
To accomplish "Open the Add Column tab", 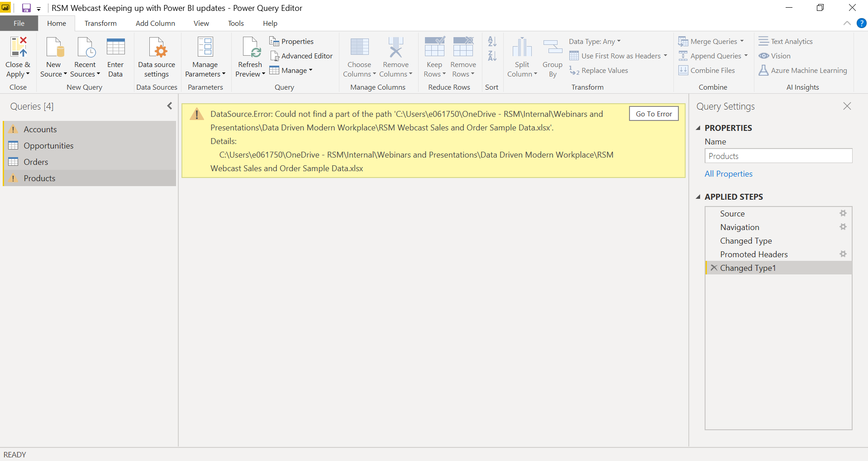I will tap(155, 24).
